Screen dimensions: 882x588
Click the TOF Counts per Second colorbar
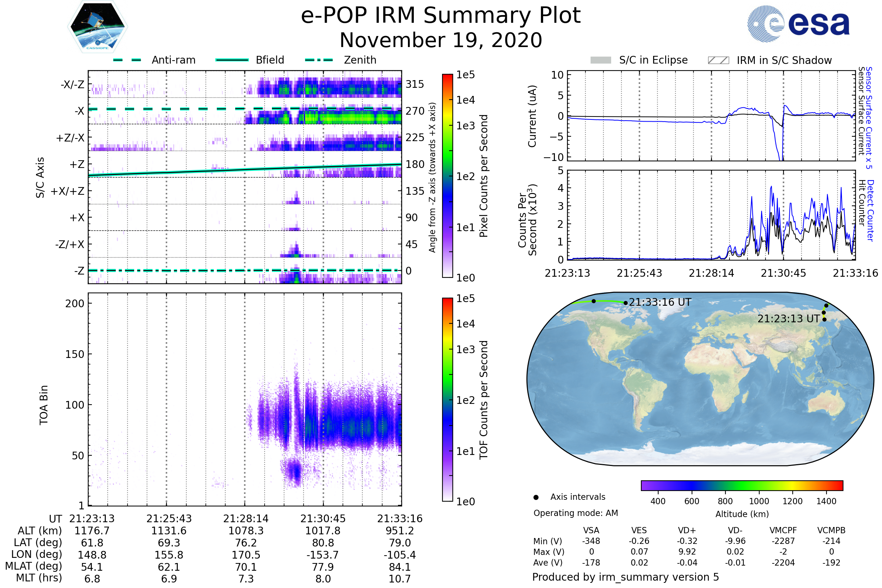(447, 399)
